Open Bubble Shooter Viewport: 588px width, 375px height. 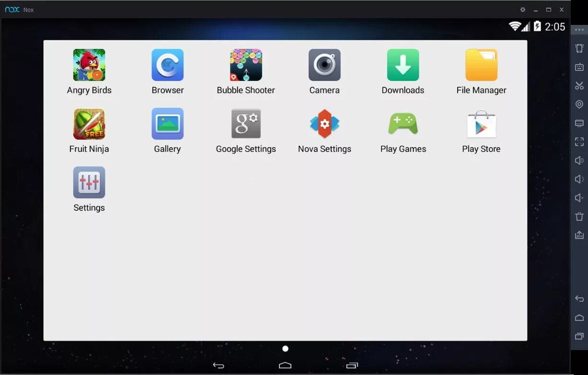[x=246, y=65]
